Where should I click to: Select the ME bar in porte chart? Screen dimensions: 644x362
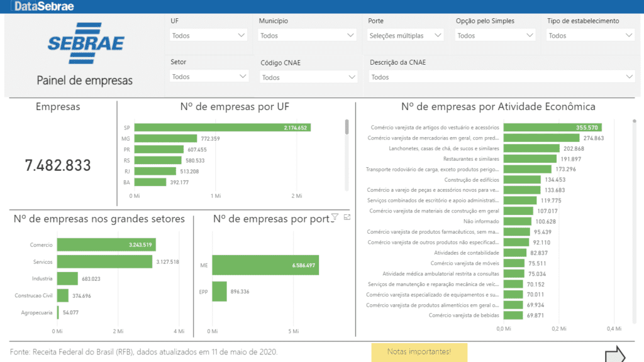click(265, 265)
